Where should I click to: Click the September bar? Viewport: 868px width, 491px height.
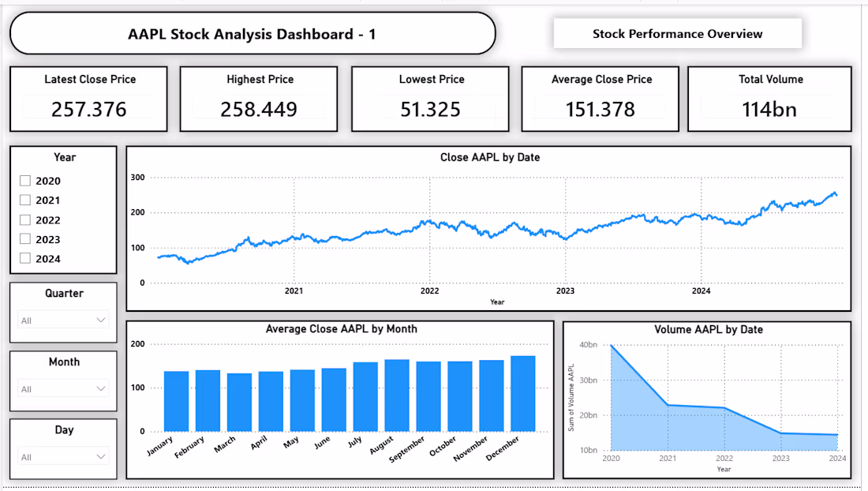click(428, 396)
